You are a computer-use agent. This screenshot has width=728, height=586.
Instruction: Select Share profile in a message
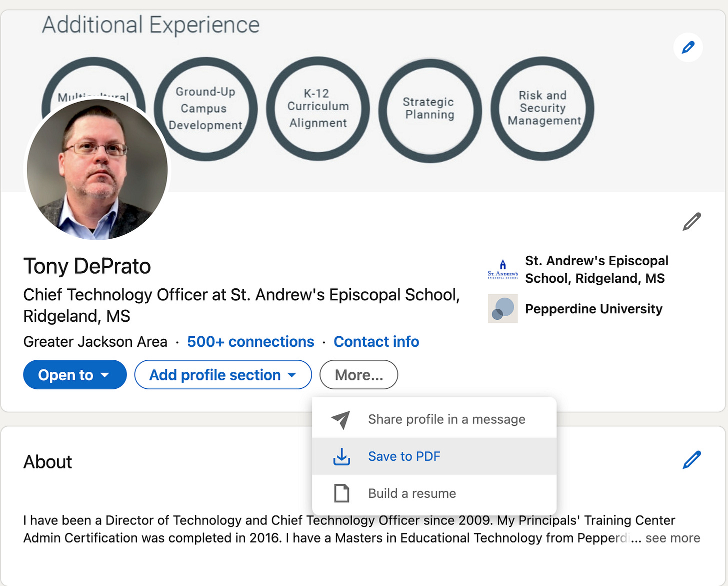[434, 419]
